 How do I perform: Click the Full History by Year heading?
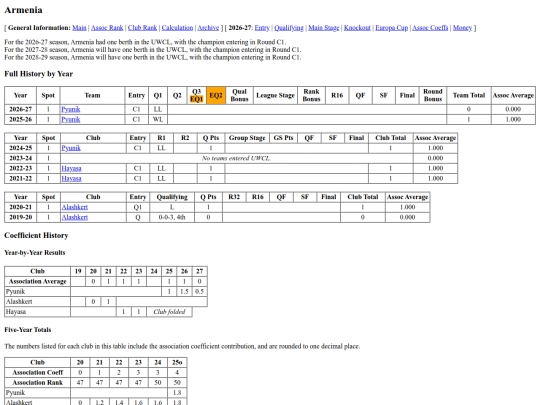click(x=39, y=74)
